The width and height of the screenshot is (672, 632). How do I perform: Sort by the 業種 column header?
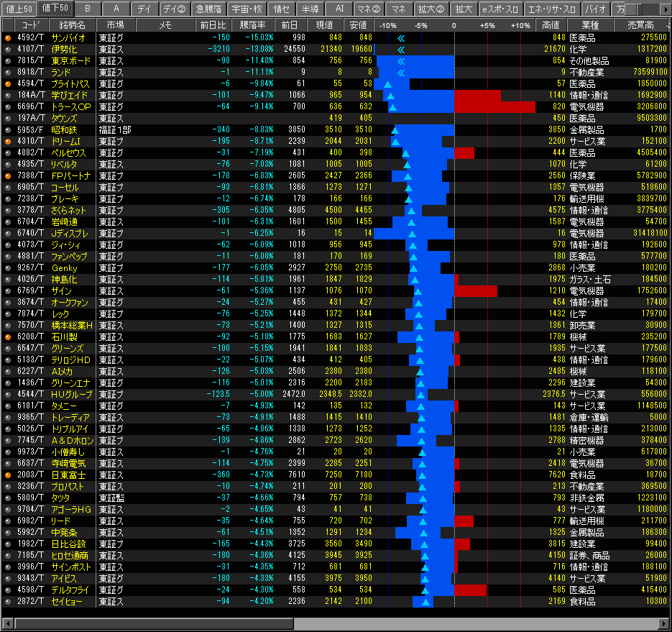pos(590,25)
